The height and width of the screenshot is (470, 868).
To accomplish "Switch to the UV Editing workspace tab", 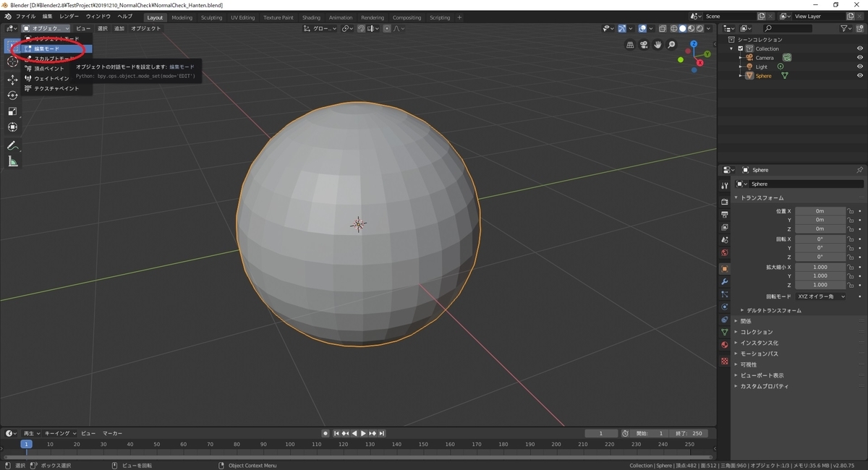I will [x=243, y=17].
